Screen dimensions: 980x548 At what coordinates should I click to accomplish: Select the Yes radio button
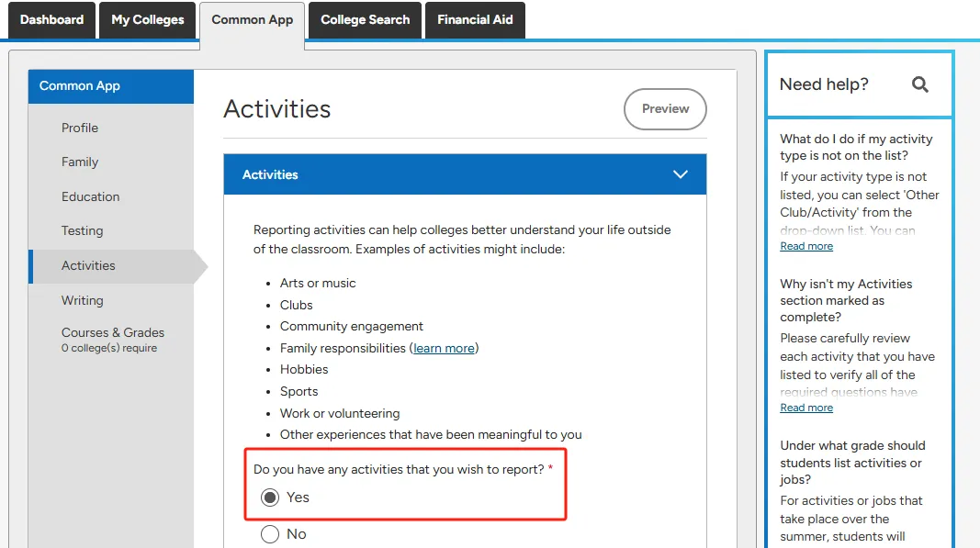270,498
